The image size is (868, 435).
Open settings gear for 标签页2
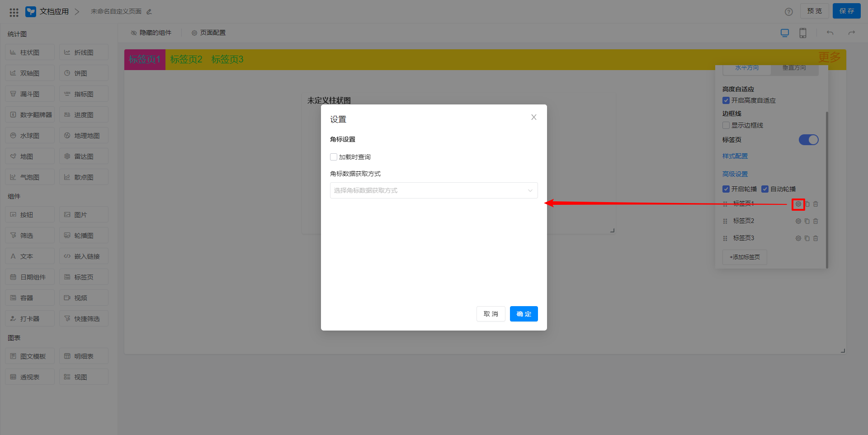pyautogui.click(x=798, y=221)
